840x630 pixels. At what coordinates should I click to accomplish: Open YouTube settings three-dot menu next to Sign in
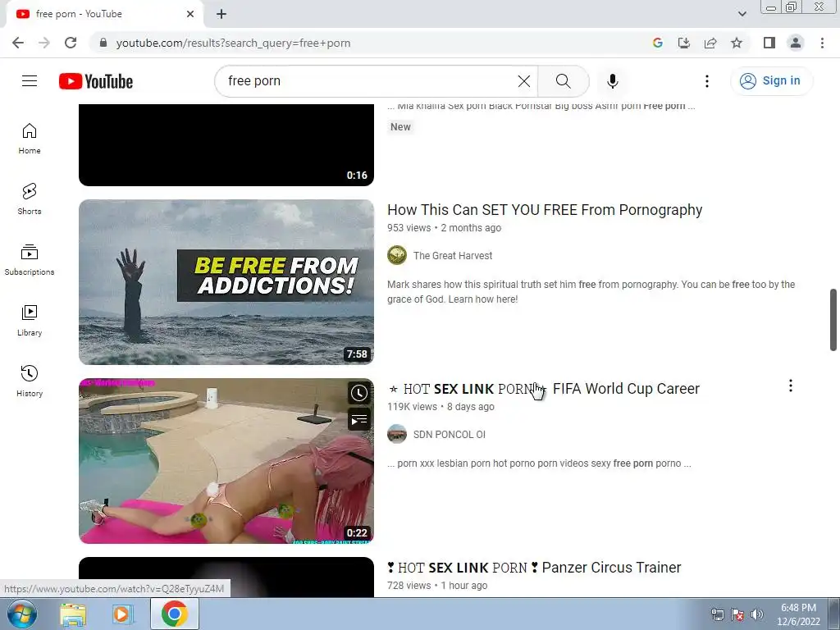pyautogui.click(x=707, y=81)
